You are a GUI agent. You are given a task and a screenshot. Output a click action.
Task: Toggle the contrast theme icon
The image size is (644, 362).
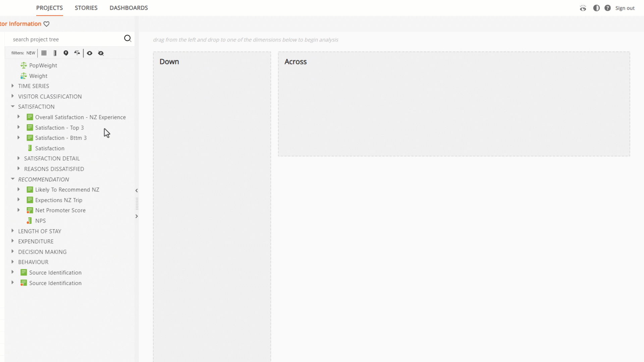point(596,8)
